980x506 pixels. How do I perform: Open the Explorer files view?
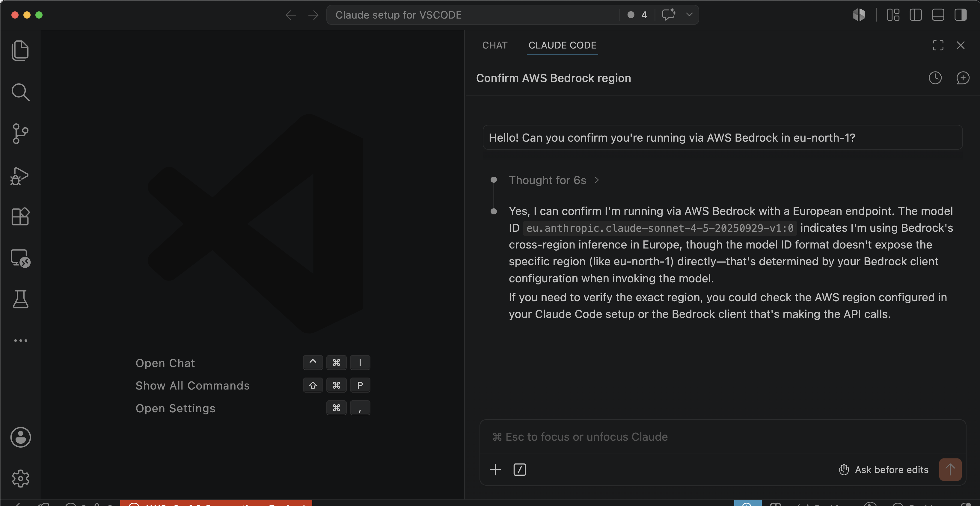(20, 51)
